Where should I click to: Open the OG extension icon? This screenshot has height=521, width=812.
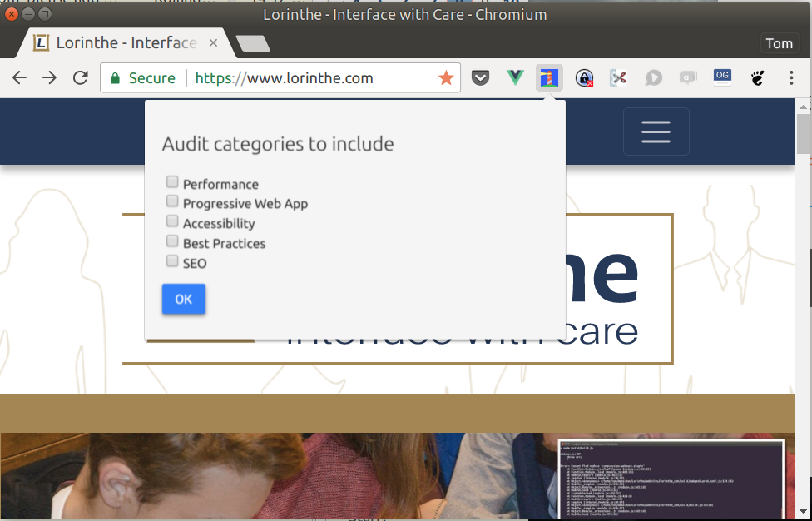coord(722,77)
